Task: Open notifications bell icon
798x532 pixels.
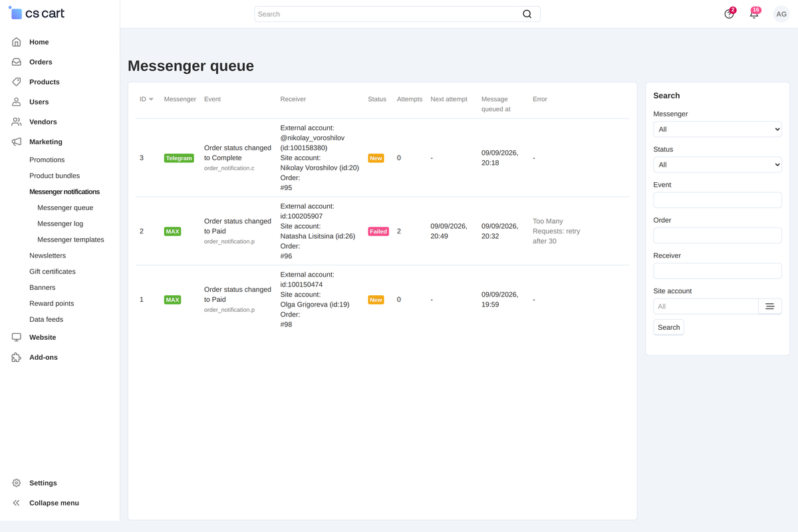Action: 754,13
